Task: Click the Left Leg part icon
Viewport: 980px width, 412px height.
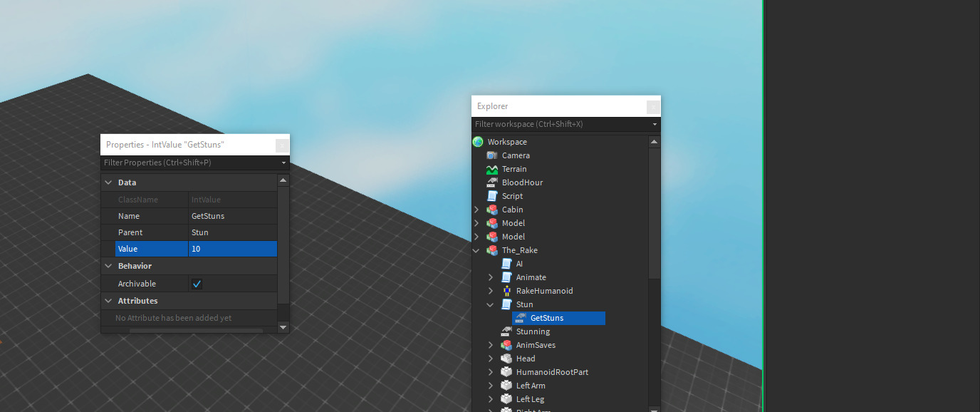Action: [x=506, y=399]
